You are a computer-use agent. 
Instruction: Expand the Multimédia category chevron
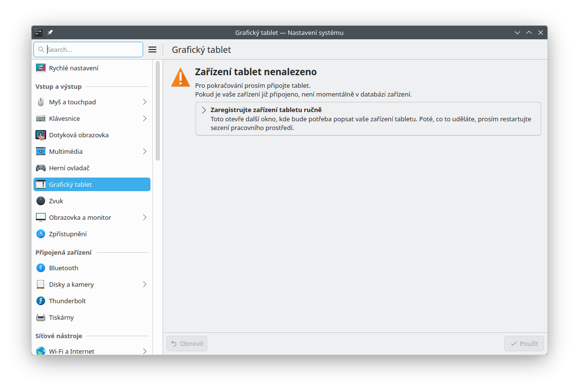pos(145,151)
